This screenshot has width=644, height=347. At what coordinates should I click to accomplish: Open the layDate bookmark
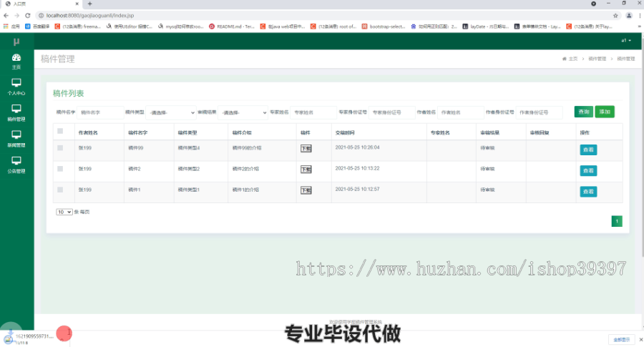pyautogui.click(x=485, y=26)
